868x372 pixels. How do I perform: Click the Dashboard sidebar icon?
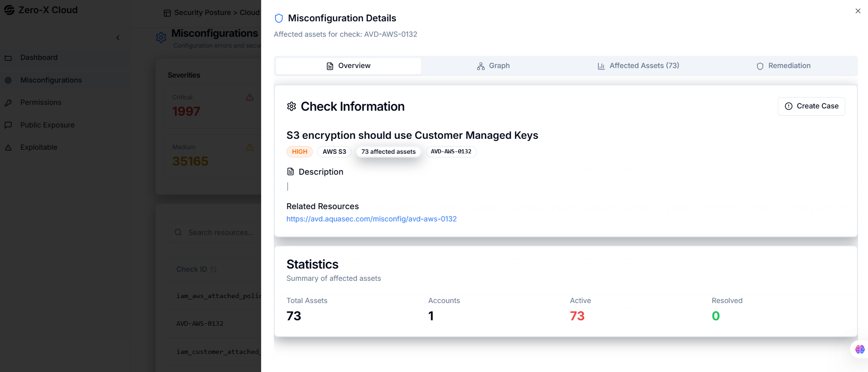(8, 58)
